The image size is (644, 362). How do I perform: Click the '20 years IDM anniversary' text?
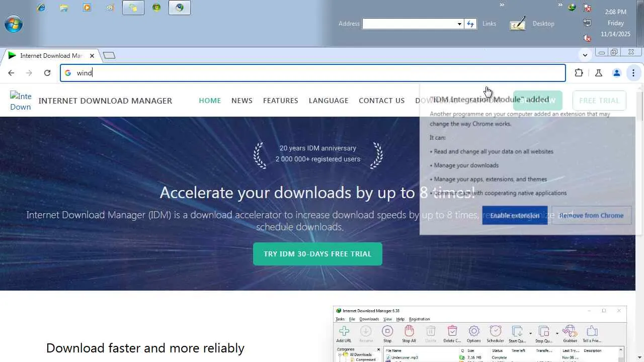point(318,148)
